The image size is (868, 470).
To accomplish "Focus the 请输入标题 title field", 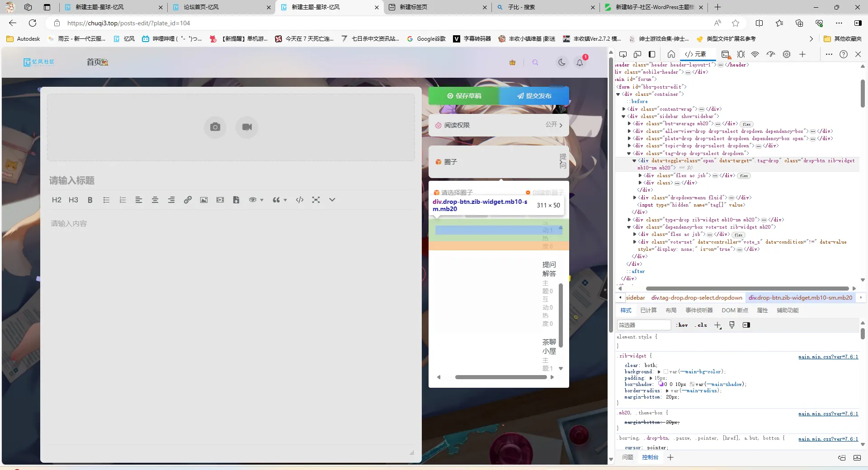I will click(231, 181).
